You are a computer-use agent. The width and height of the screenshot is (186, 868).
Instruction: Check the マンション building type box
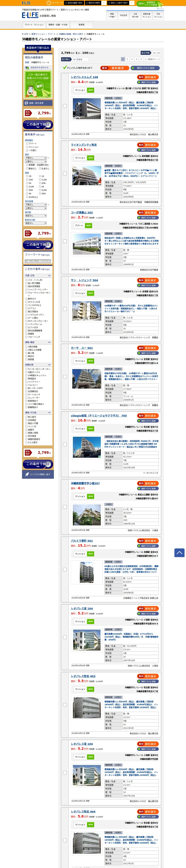(27, 147)
